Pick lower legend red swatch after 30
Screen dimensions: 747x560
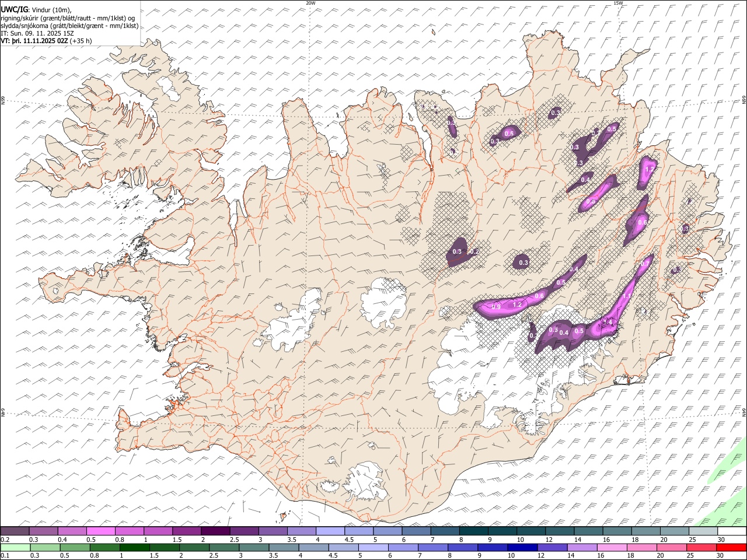pyautogui.click(x=731, y=547)
